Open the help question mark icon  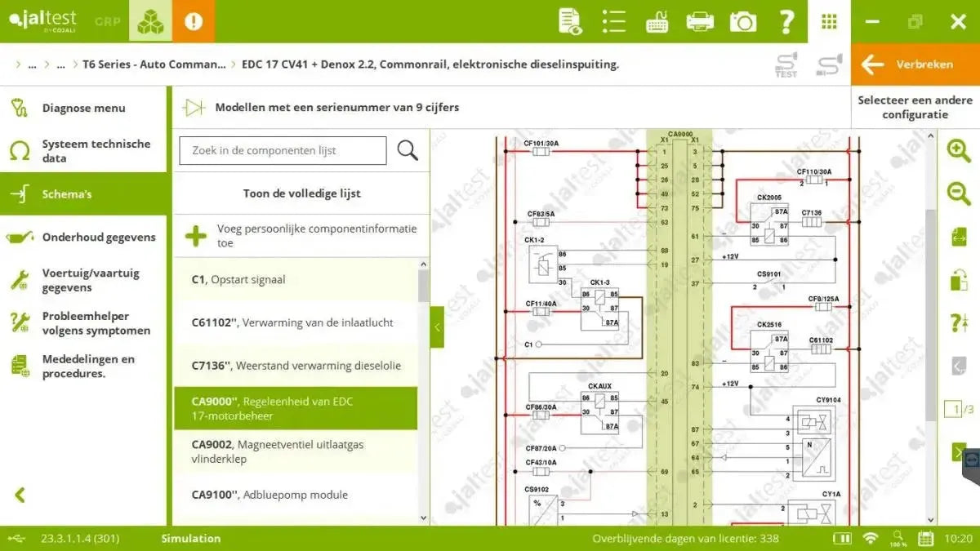point(786,22)
